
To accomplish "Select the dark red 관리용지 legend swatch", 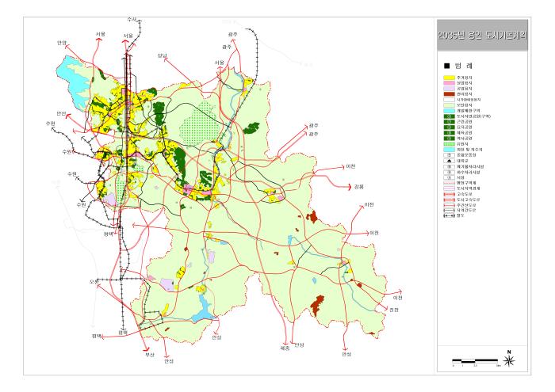I will point(449,94).
